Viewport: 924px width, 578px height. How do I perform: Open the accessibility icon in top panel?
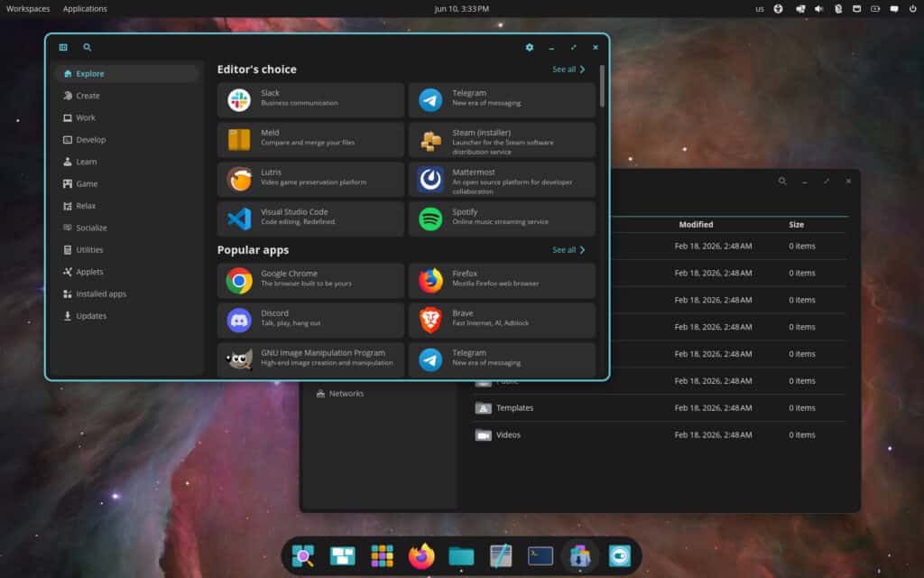(x=778, y=9)
